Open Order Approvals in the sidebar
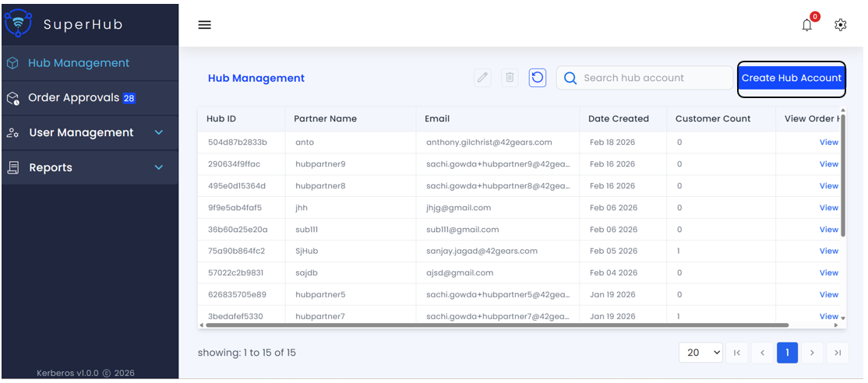 pos(74,98)
